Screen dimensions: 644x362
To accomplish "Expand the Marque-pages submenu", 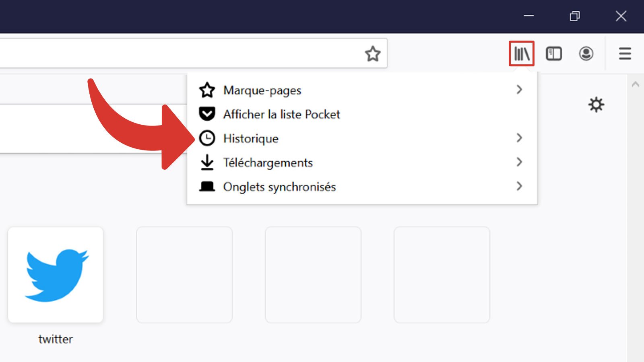I will 519,90.
